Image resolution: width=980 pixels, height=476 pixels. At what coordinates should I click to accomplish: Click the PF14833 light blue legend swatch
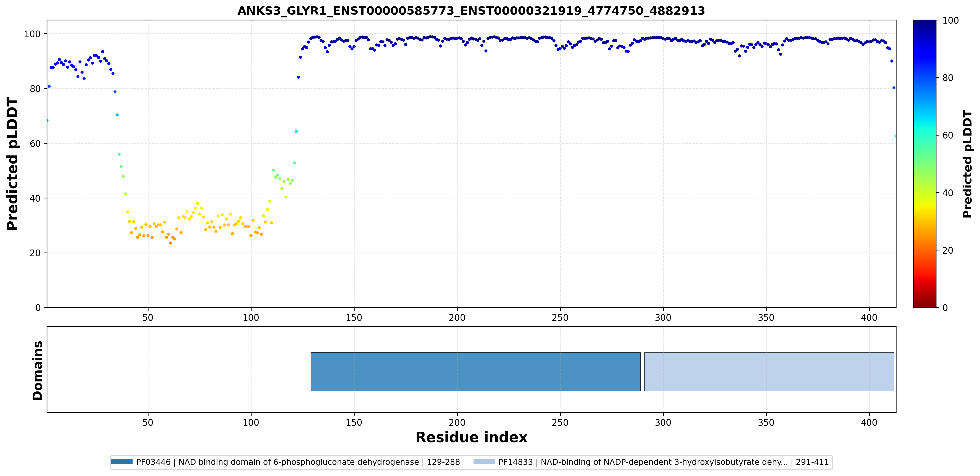484,462
